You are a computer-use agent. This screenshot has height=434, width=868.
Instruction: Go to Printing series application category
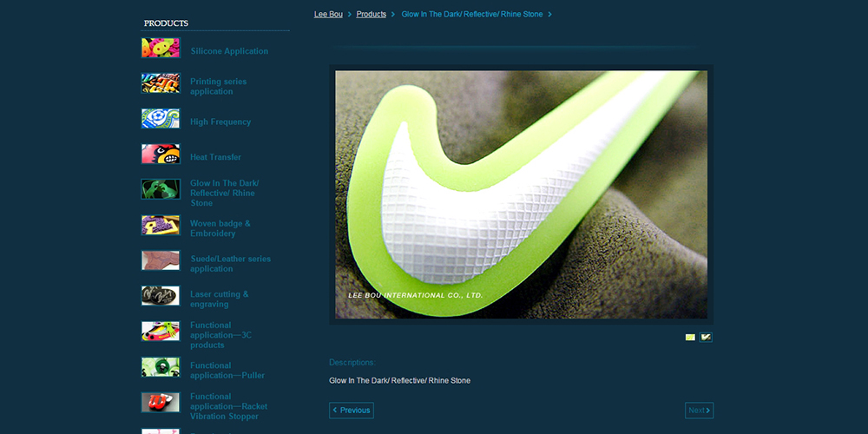coord(218,86)
